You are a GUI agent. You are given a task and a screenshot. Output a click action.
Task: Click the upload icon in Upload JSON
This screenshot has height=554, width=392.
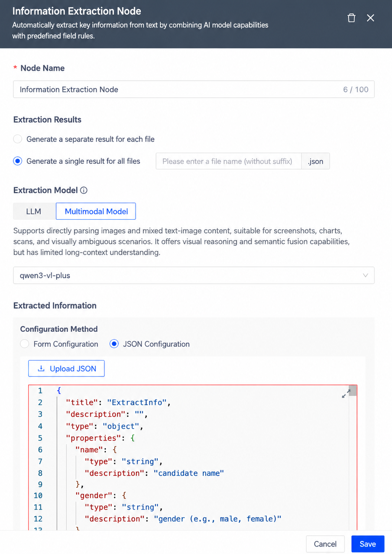pyautogui.click(x=41, y=368)
